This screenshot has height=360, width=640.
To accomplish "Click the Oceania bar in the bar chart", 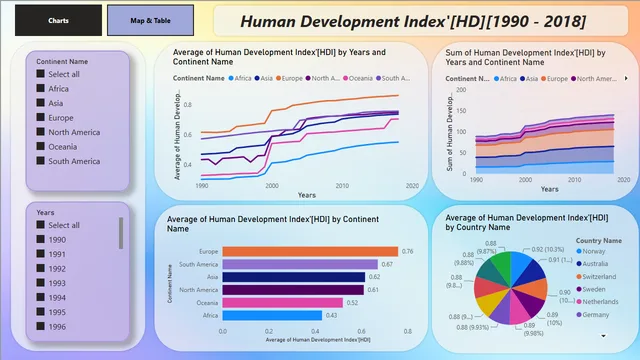I will [282, 303].
